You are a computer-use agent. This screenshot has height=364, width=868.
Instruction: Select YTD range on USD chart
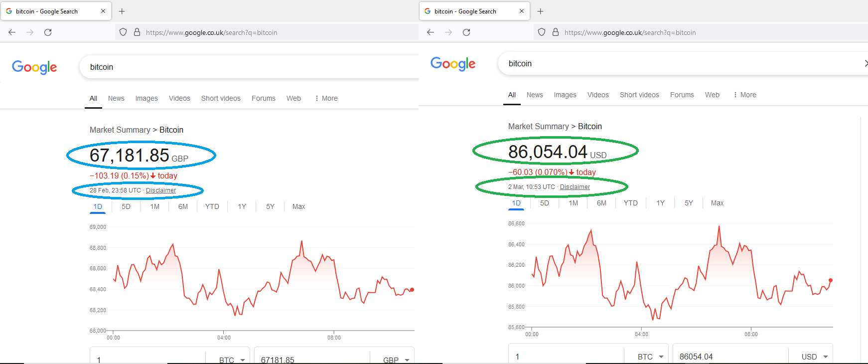[631, 203]
